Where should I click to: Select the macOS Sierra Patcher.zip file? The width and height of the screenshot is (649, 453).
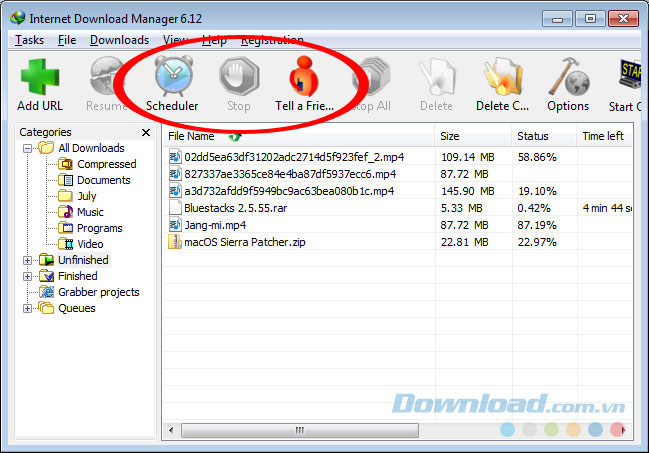click(x=245, y=242)
